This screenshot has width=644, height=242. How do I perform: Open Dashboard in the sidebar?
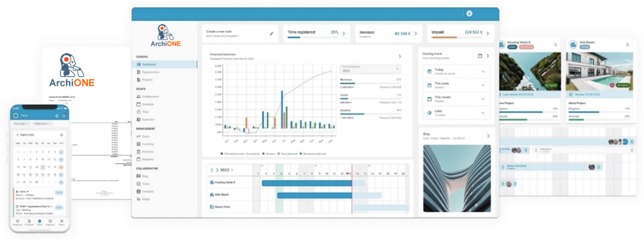(149, 64)
